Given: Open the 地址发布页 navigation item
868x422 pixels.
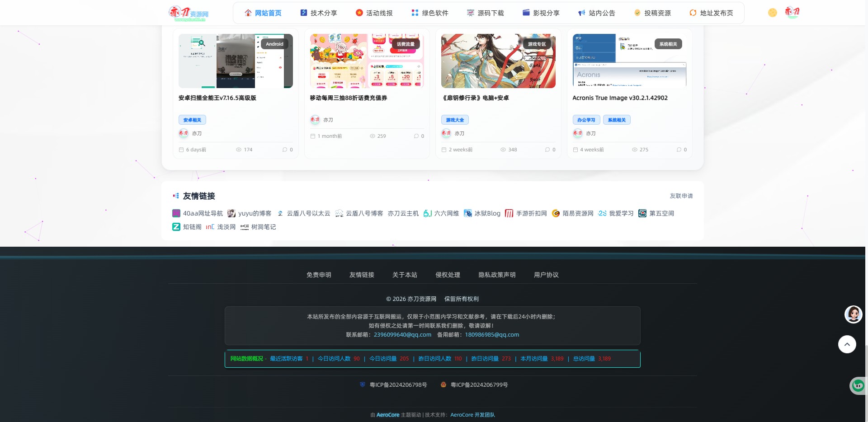Looking at the screenshot, I should point(711,13).
